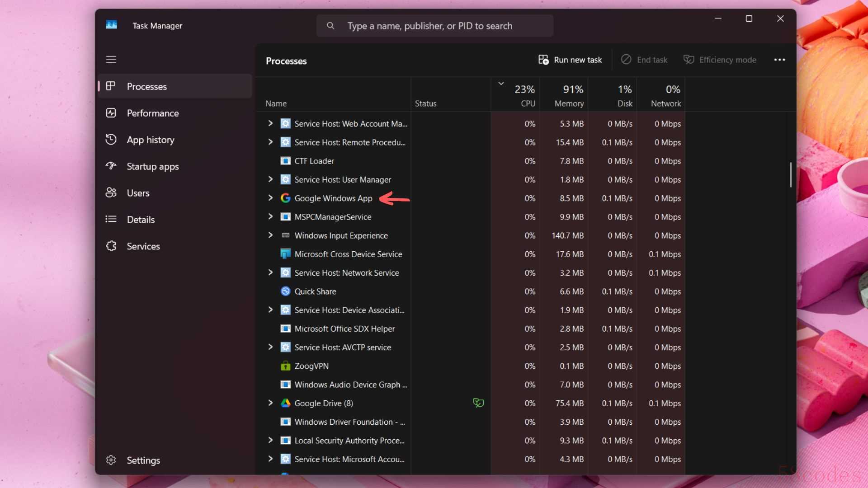
Task: Expand the Windows Input Experience process
Action: (270, 235)
